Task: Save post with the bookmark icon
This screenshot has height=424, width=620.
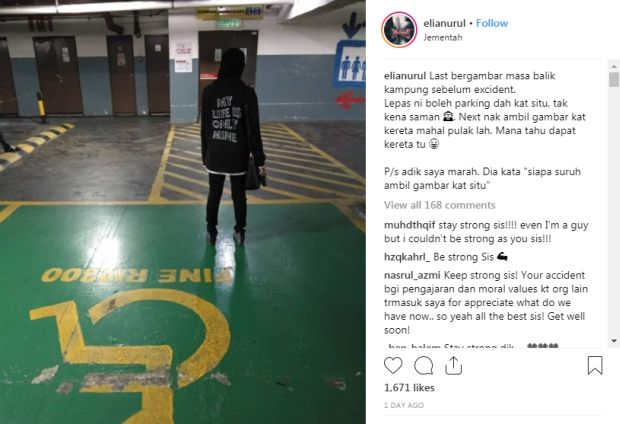Action: pos(595,365)
